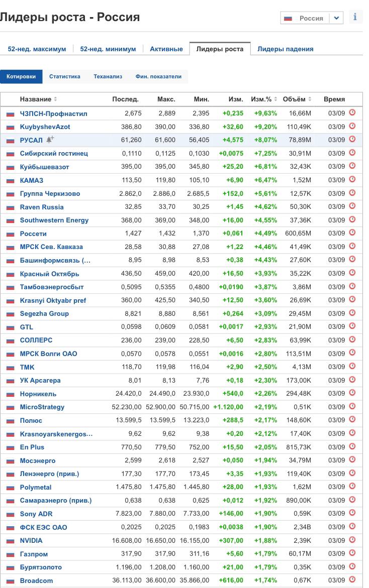Click the clock icon in СОЛЛЕРС row
The width and height of the screenshot is (369, 588).
point(352,339)
